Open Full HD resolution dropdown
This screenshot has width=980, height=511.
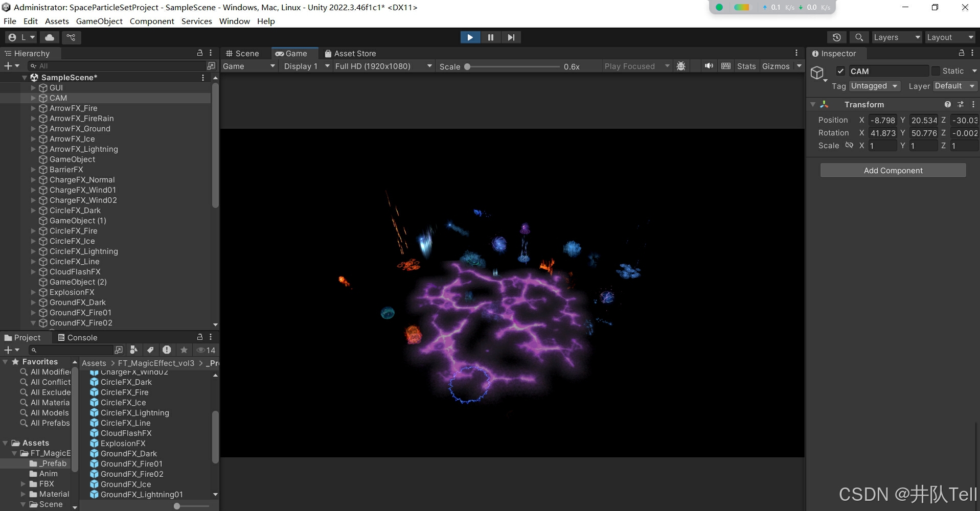383,66
